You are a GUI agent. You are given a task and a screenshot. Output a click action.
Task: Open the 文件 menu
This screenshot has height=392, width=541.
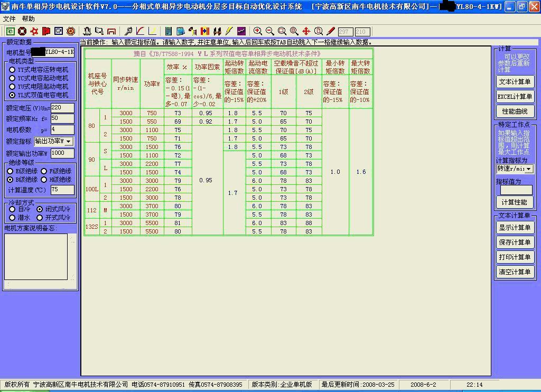pos(10,19)
